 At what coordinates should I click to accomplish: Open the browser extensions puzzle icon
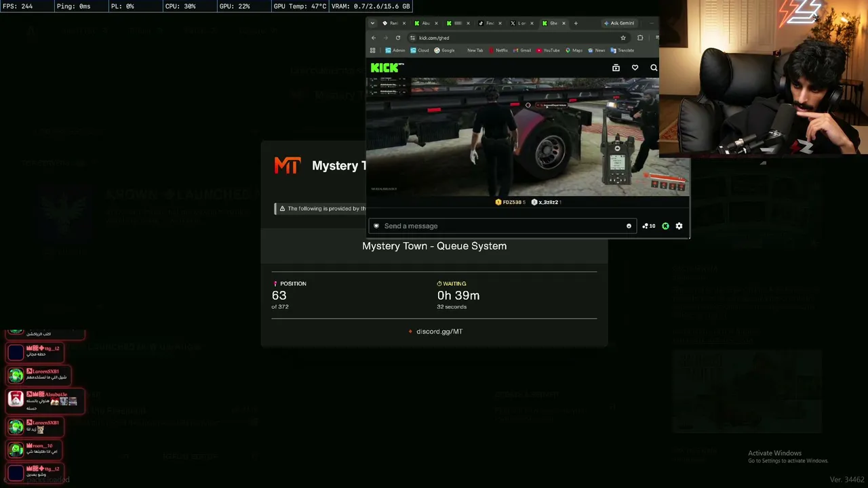[x=640, y=38]
